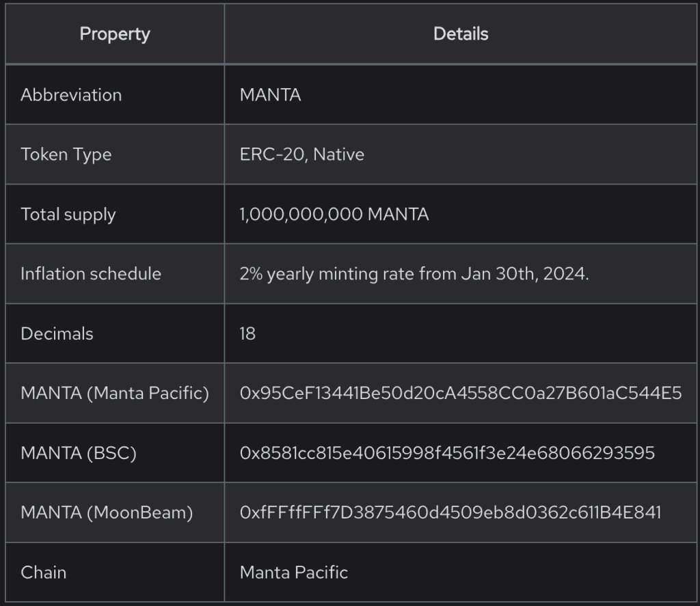Select the MANTA (Manta Pacific) label
700x606 pixels.
115,394
